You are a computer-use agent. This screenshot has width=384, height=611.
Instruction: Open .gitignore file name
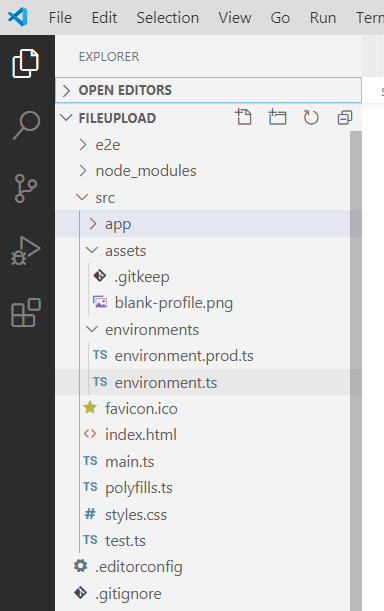128,594
